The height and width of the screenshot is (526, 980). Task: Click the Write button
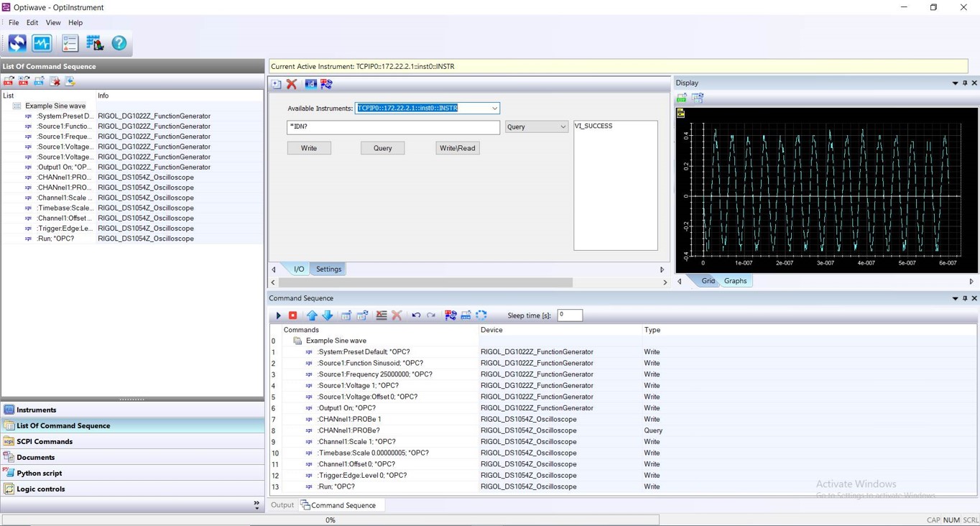click(x=309, y=147)
